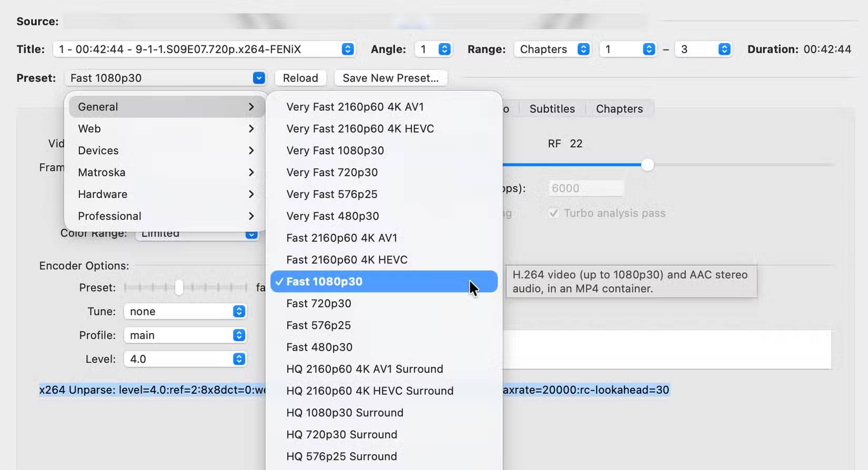Expand the Professional preset submenu chevron
The height and width of the screenshot is (470, 868).
pyautogui.click(x=251, y=216)
